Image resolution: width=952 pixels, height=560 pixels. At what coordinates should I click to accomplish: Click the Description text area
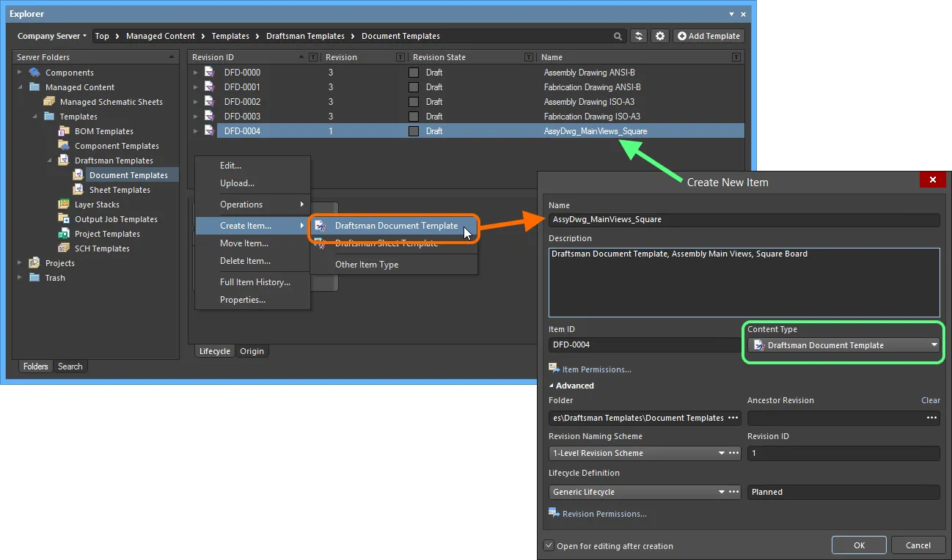click(744, 282)
